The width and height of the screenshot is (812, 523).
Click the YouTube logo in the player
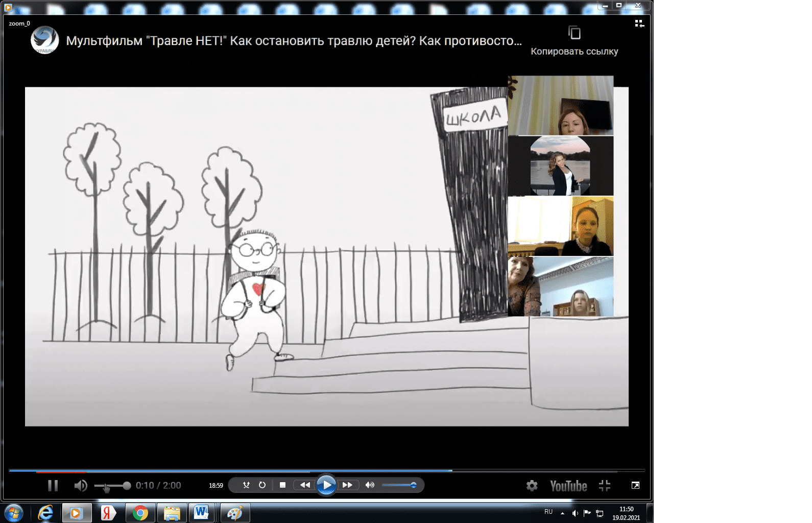click(568, 486)
